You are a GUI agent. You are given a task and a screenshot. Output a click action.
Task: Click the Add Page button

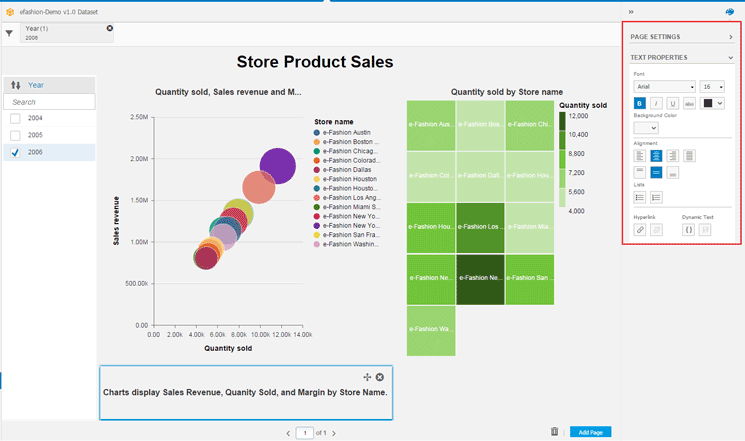590,432
